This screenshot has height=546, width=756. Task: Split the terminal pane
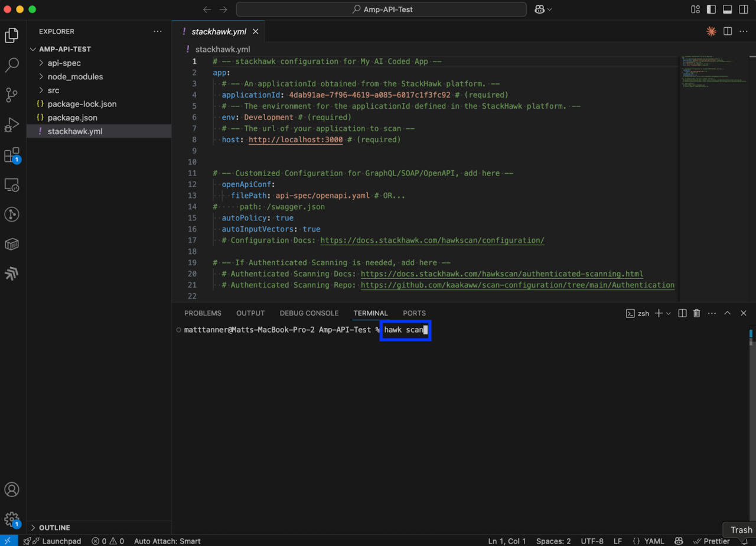click(x=682, y=313)
